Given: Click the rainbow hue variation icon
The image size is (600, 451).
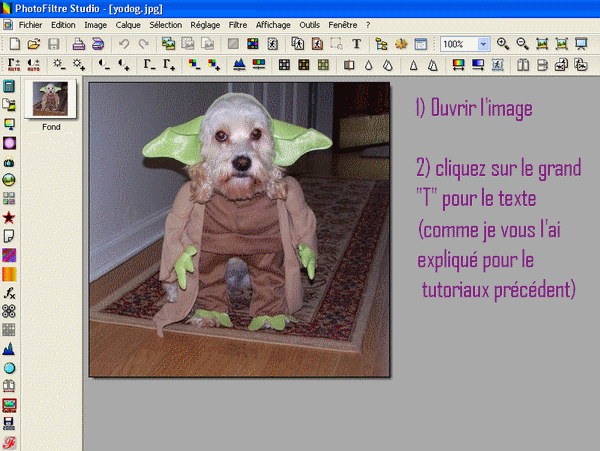Looking at the screenshot, I should tap(458, 65).
